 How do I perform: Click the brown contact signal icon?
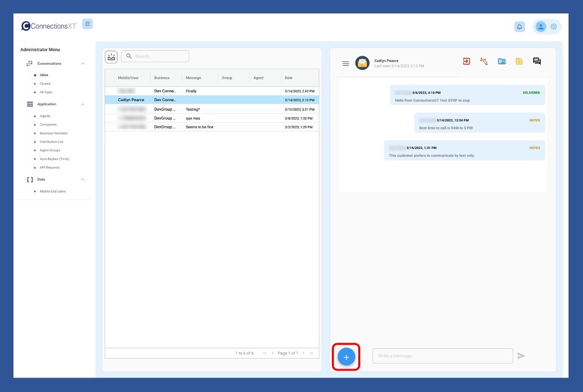(484, 61)
